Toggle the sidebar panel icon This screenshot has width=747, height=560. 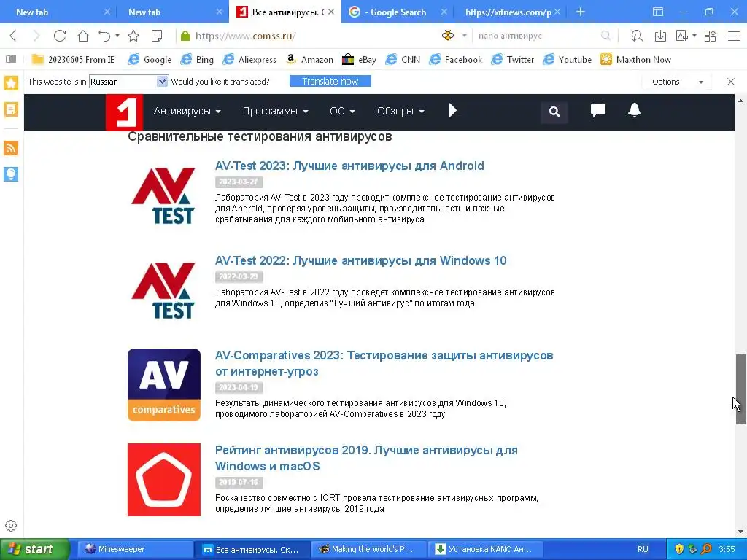(11, 59)
